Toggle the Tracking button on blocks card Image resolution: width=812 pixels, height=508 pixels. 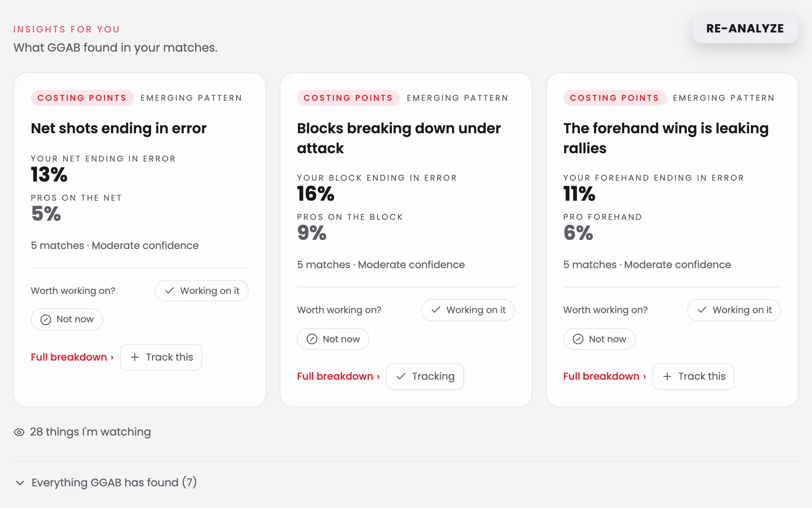[425, 376]
